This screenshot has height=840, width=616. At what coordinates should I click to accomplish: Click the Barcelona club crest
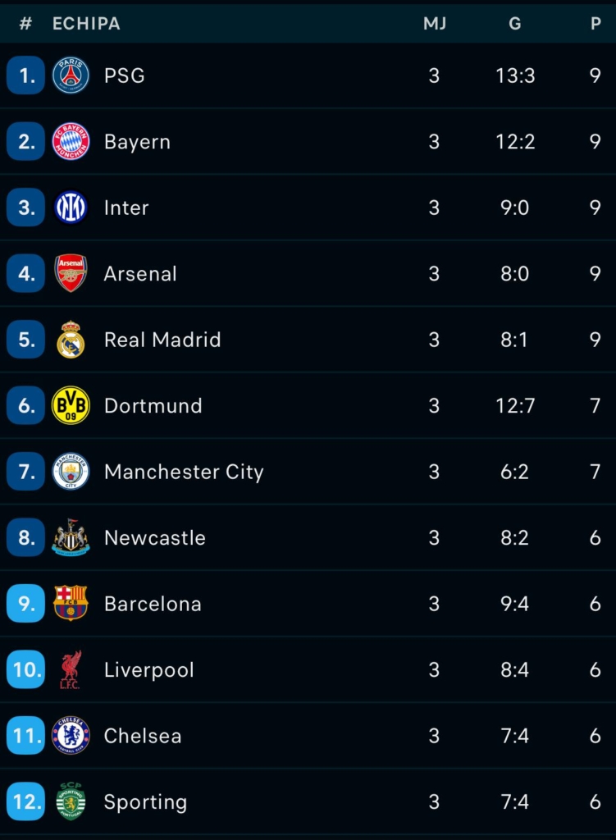tap(71, 604)
